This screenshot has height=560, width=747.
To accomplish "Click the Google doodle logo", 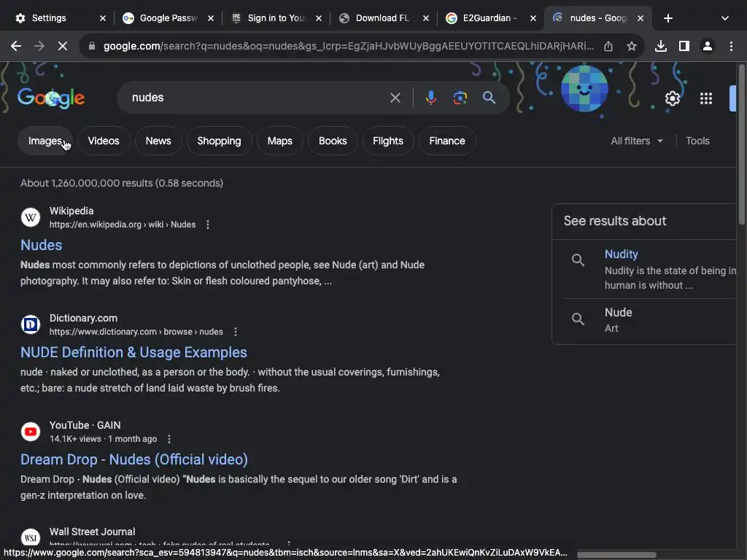I will [x=51, y=98].
